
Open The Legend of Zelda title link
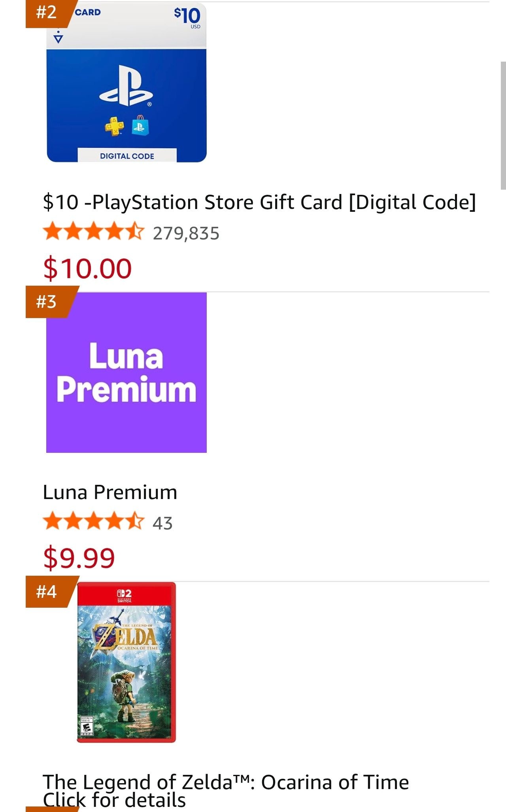point(226,782)
